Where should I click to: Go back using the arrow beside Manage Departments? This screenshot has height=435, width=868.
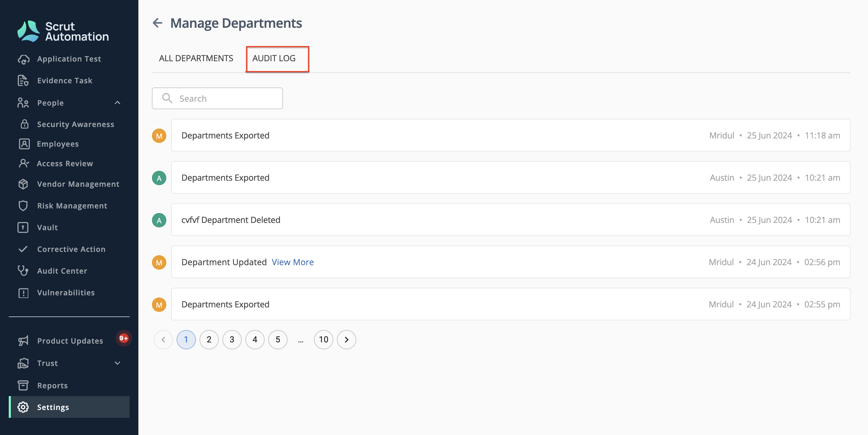click(157, 23)
